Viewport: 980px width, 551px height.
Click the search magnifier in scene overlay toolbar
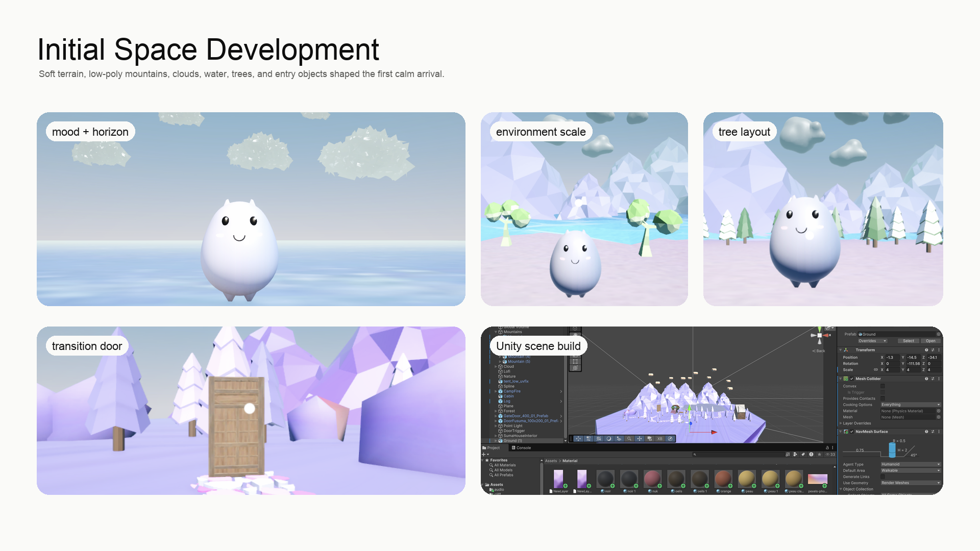click(629, 438)
